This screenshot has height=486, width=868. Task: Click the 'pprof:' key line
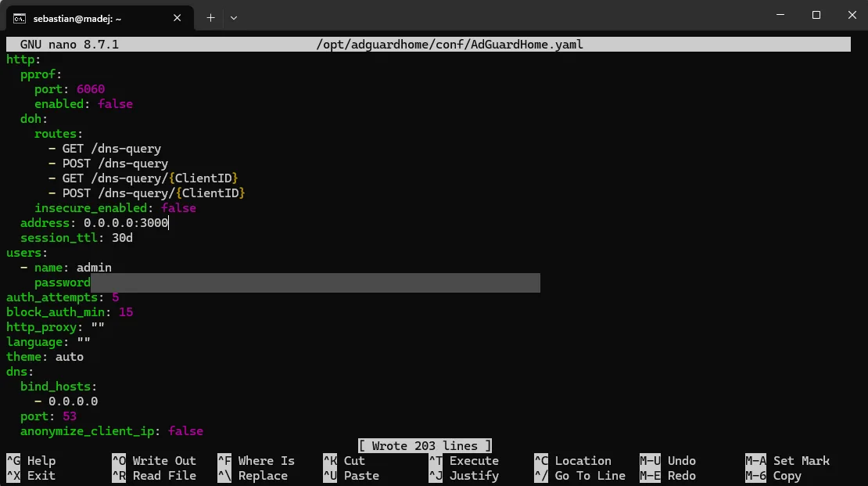tap(41, 74)
